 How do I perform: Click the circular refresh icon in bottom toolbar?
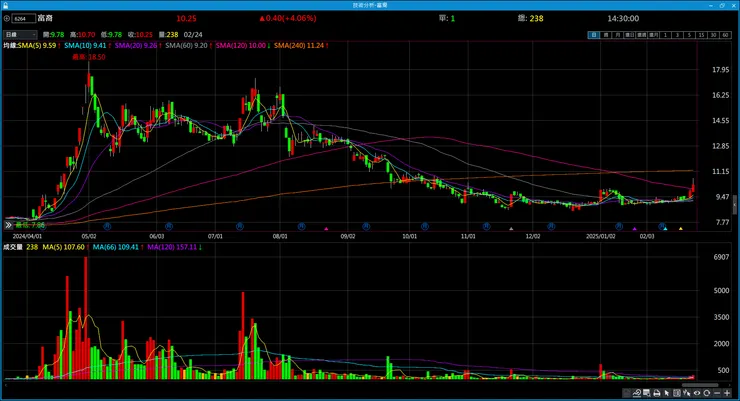click(x=706, y=393)
